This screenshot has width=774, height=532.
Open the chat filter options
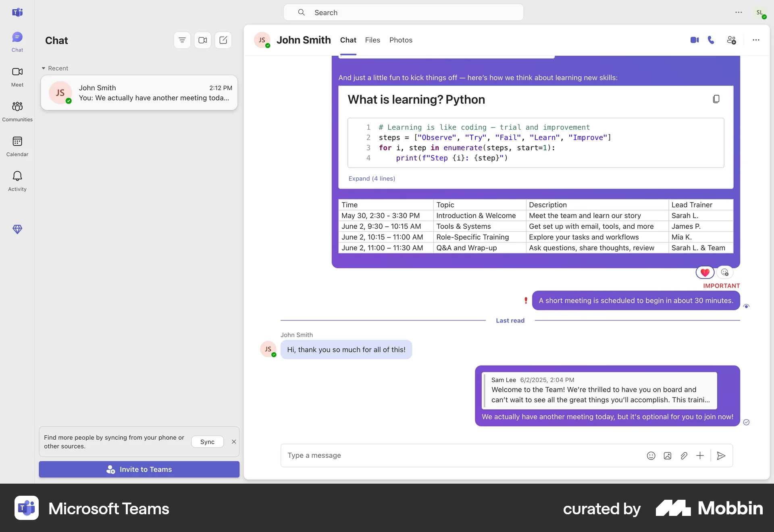tap(182, 40)
